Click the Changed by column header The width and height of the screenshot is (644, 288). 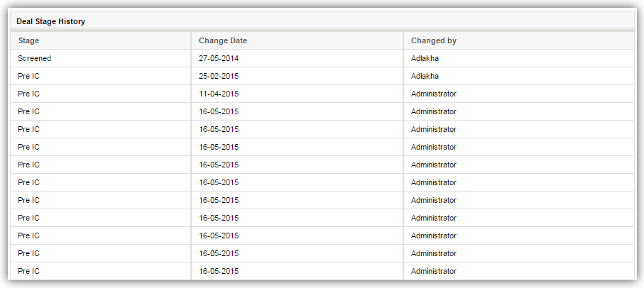434,40
